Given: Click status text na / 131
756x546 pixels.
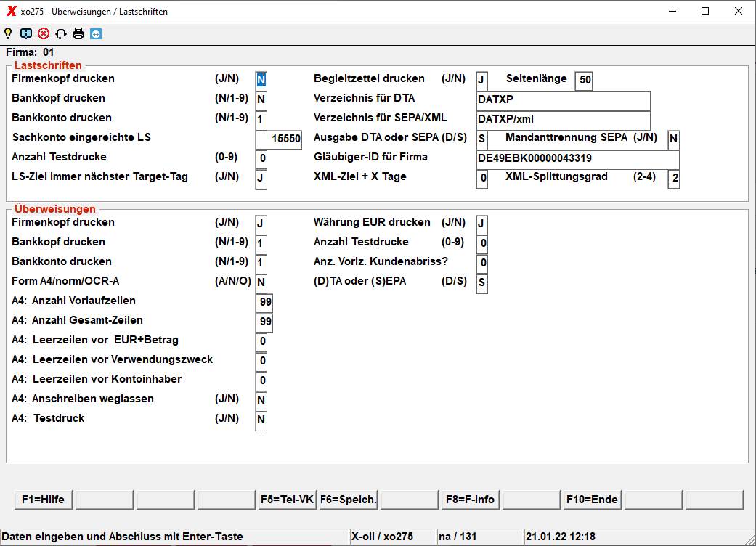Looking at the screenshot, I should pyautogui.click(x=458, y=537).
